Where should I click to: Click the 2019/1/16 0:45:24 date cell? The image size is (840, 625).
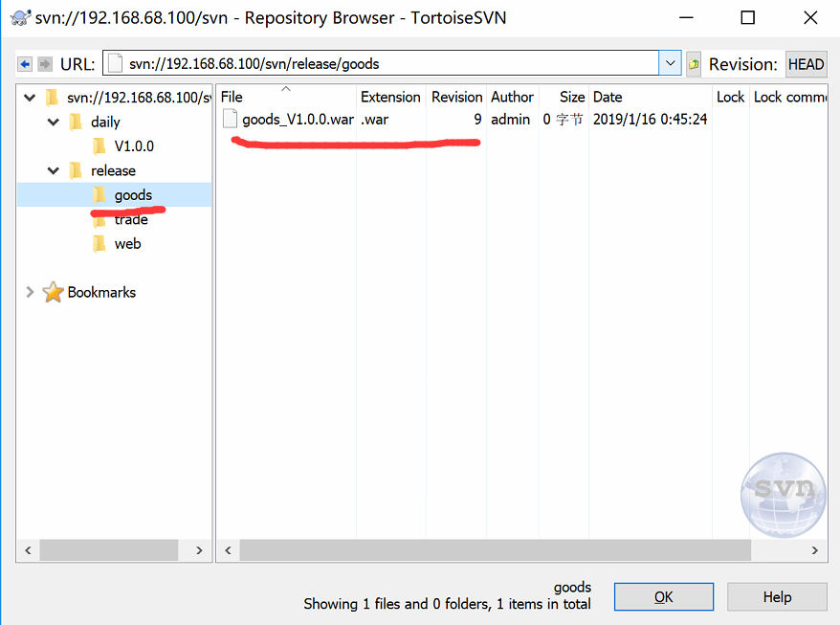tap(650, 119)
